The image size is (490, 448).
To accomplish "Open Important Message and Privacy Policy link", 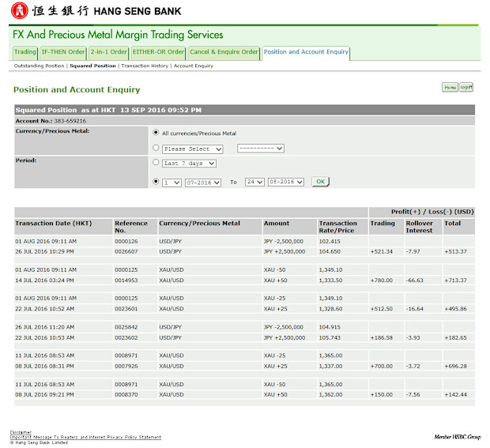I will pyautogui.click(x=85, y=438).
